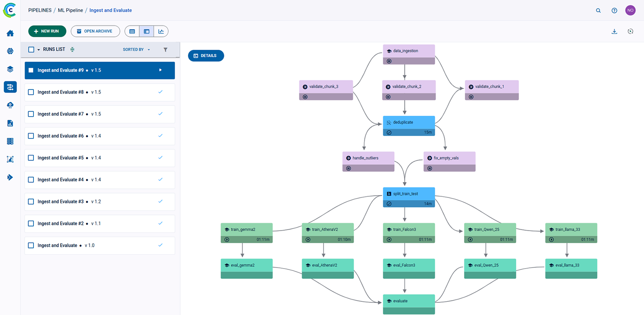Open the Datasets layers icon in sidebar
Viewport: 644px width, 315px height.
(x=10, y=69)
